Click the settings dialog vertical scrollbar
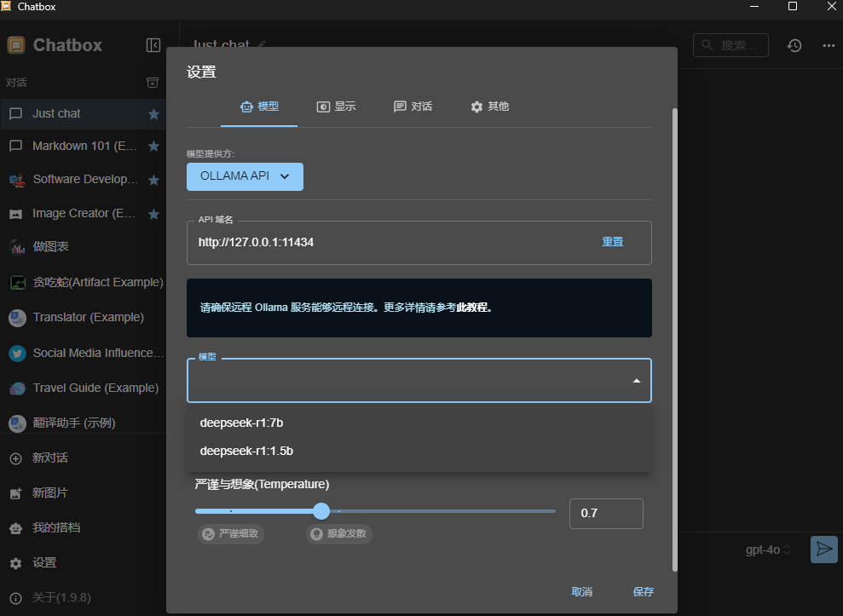The image size is (843, 616). (x=675, y=340)
